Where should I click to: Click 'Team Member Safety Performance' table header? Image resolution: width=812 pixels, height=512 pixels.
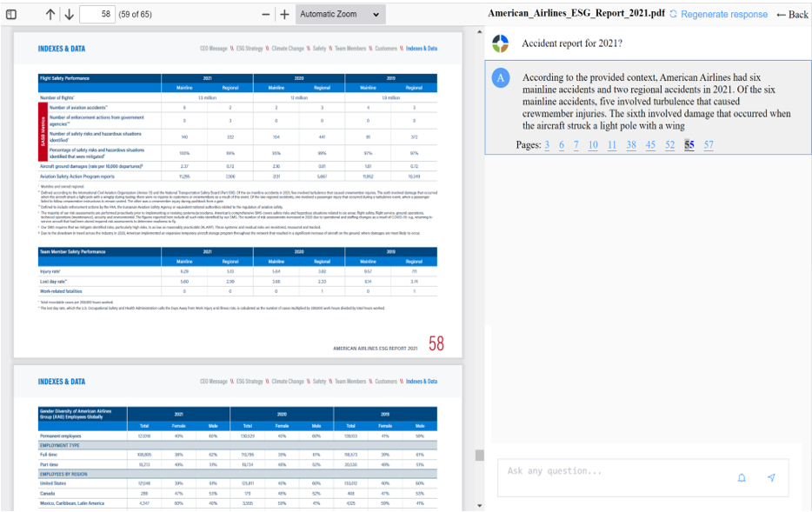click(72, 251)
